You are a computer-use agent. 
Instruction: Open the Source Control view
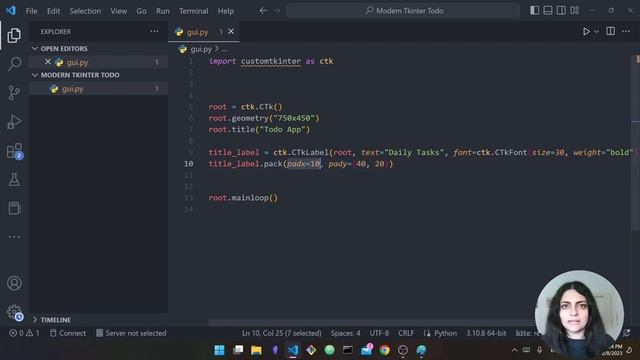pos(14,93)
